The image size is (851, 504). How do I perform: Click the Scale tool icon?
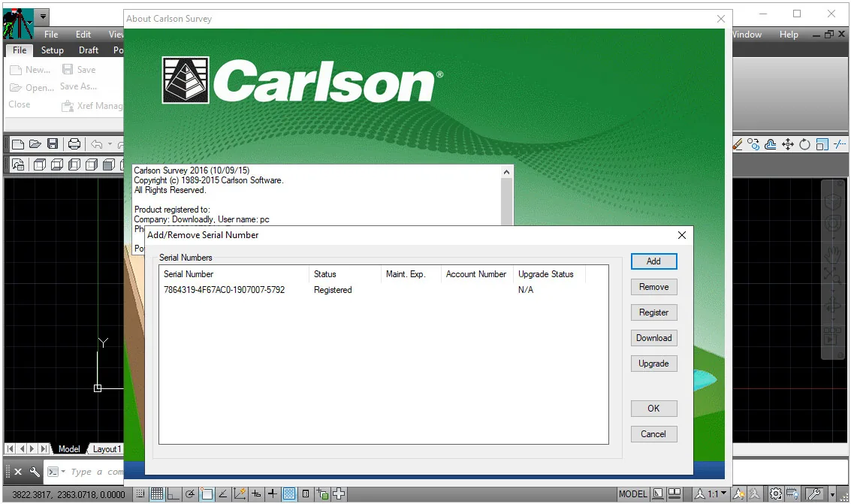tap(822, 144)
